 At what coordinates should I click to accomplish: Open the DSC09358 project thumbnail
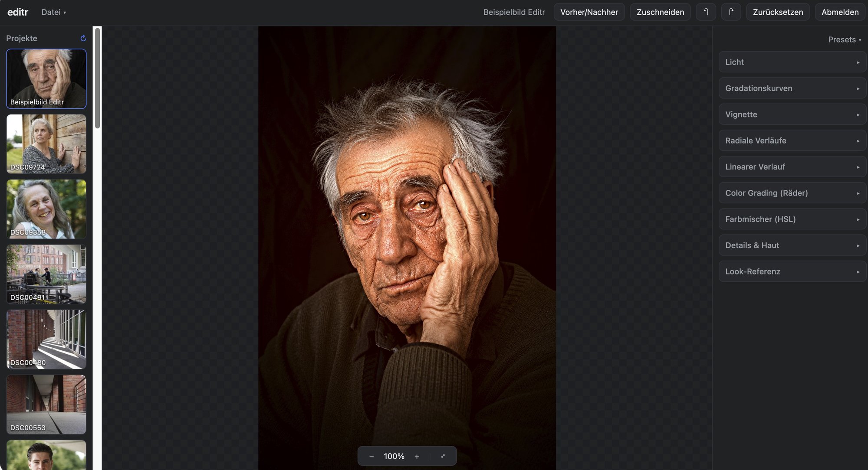pyautogui.click(x=46, y=209)
